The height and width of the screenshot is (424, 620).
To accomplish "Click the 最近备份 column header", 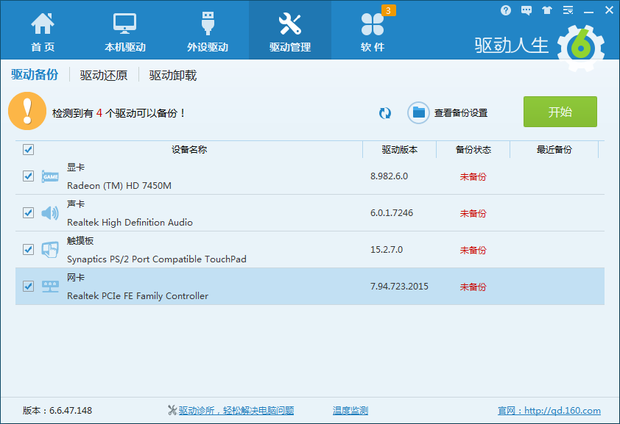I will tap(554, 150).
